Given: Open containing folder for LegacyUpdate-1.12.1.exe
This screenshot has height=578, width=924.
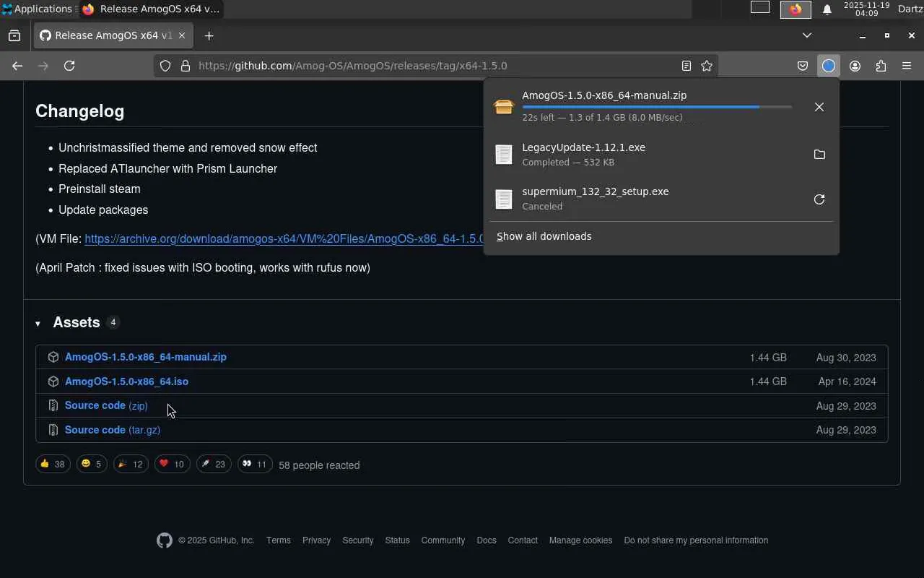Looking at the screenshot, I should [x=819, y=155].
